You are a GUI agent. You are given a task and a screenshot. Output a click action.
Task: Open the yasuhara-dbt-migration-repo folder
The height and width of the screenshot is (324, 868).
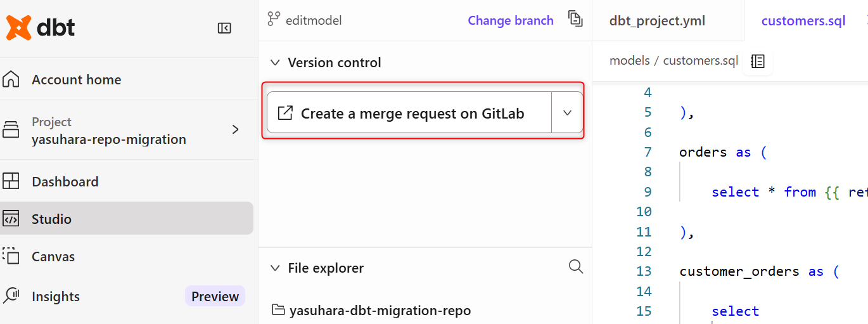tap(380, 311)
